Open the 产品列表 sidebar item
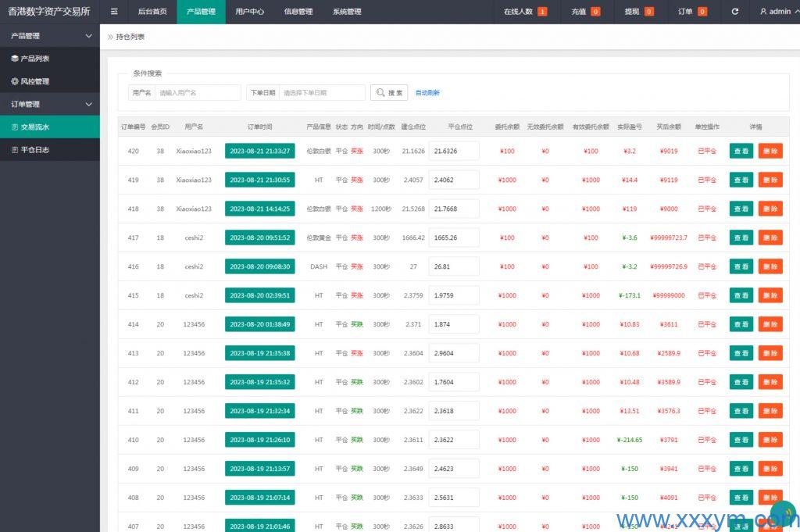 34,59
